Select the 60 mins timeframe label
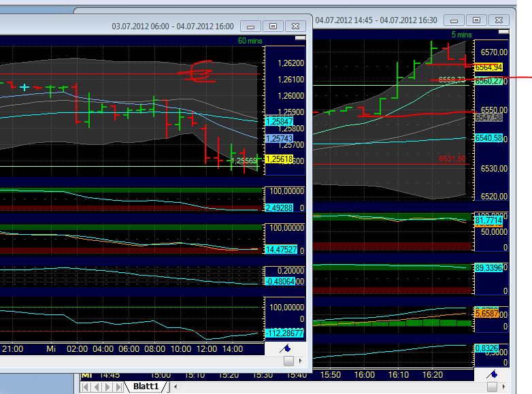 coord(250,41)
